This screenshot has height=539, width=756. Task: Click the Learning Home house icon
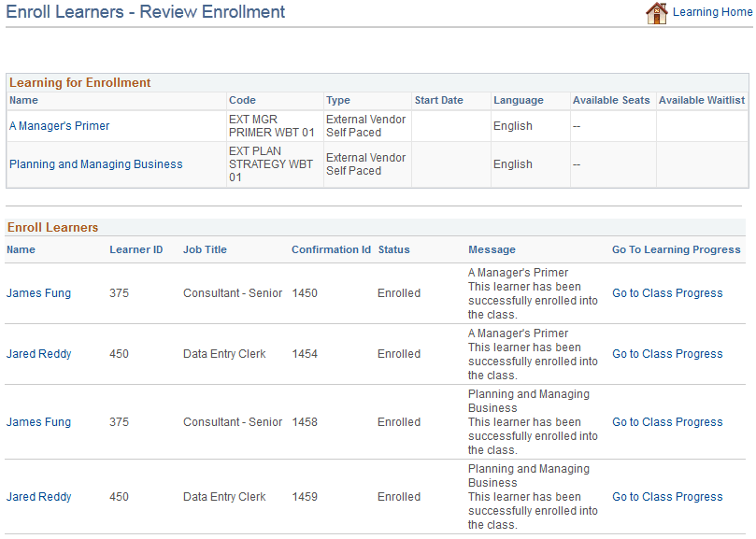pos(657,13)
